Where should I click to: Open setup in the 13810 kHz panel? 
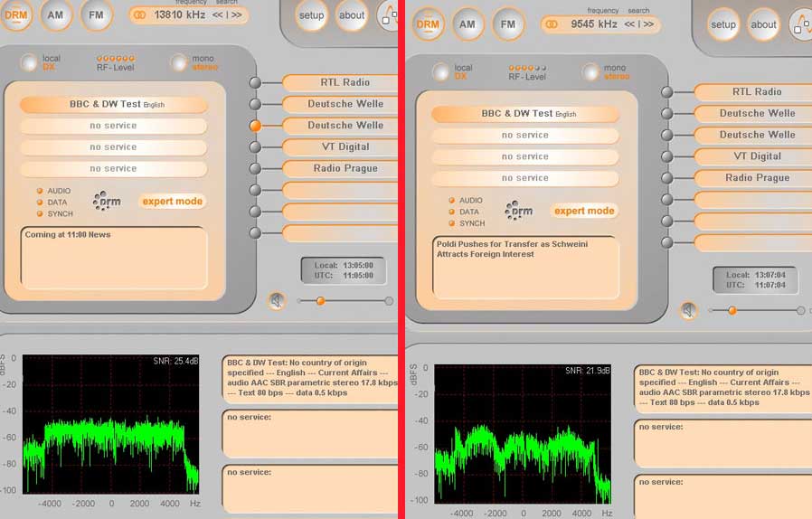311,15
